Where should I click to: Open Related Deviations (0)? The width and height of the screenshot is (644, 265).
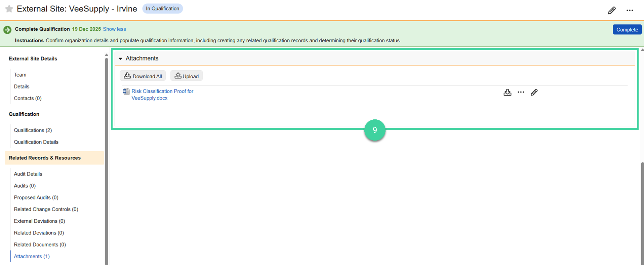pos(39,233)
